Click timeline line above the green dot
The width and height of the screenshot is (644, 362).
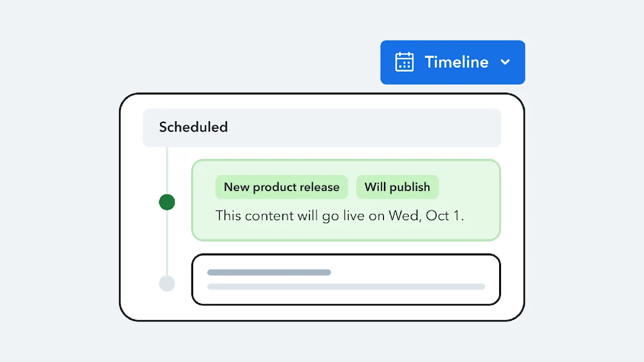click(167, 171)
